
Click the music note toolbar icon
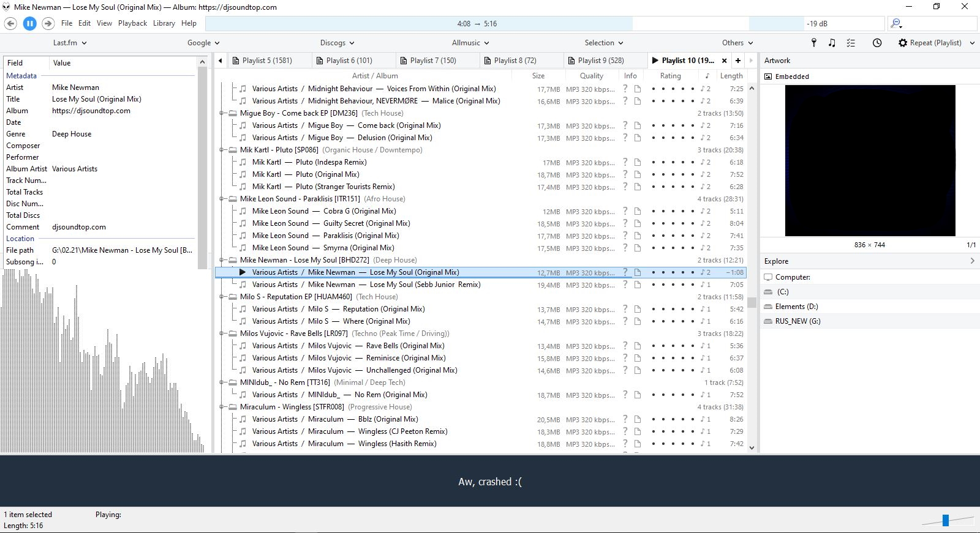[x=832, y=43]
